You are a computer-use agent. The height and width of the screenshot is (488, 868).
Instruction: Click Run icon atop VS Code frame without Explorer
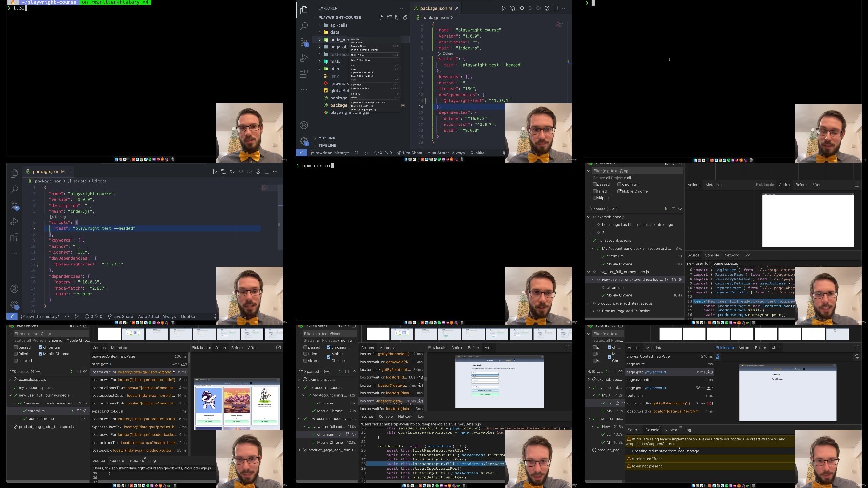pos(215,171)
